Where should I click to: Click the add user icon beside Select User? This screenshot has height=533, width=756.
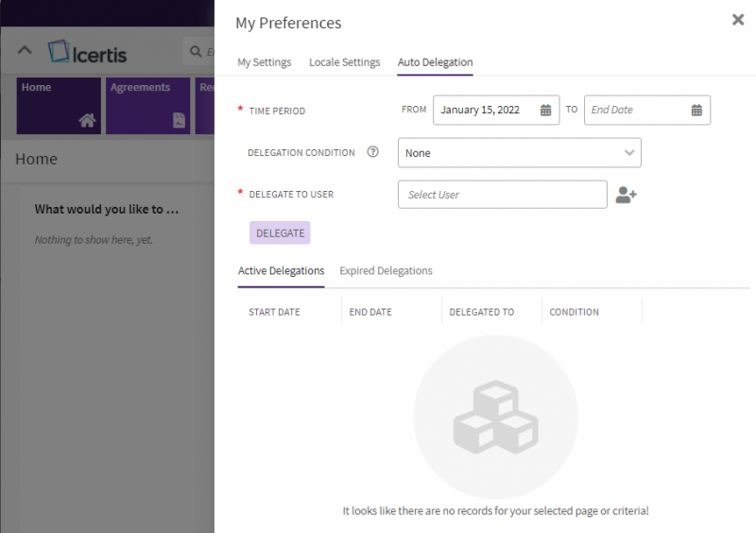[626, 195]
